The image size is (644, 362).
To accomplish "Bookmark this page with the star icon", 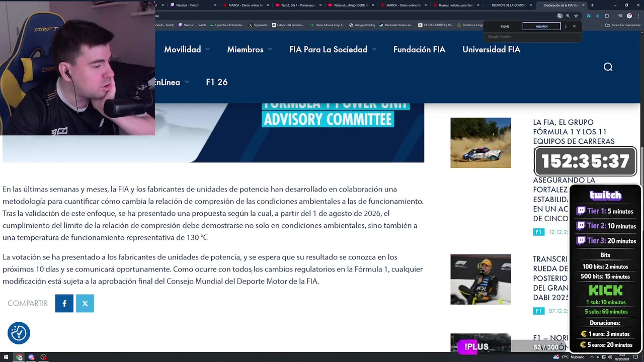I will tap(576, 16).
